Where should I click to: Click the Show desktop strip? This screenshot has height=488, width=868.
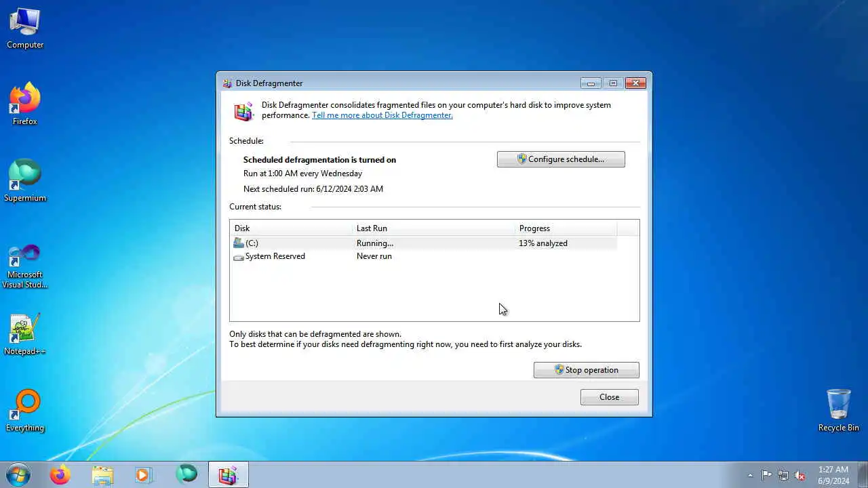pyautogui.click(x=863, y=474)
